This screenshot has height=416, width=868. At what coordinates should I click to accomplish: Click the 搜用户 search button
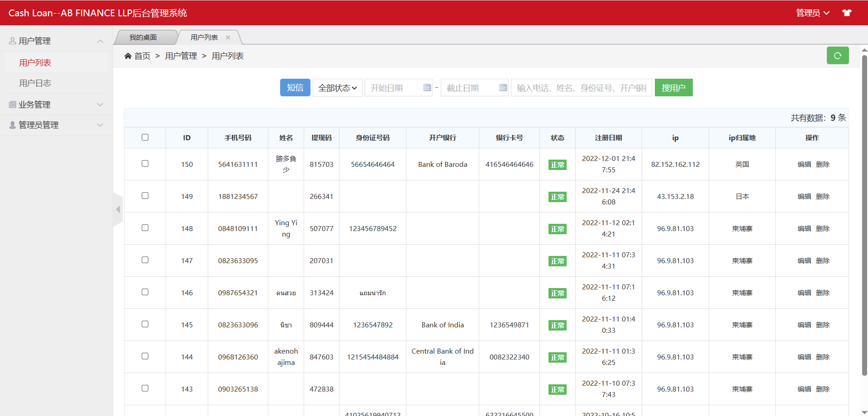(673, 88)
